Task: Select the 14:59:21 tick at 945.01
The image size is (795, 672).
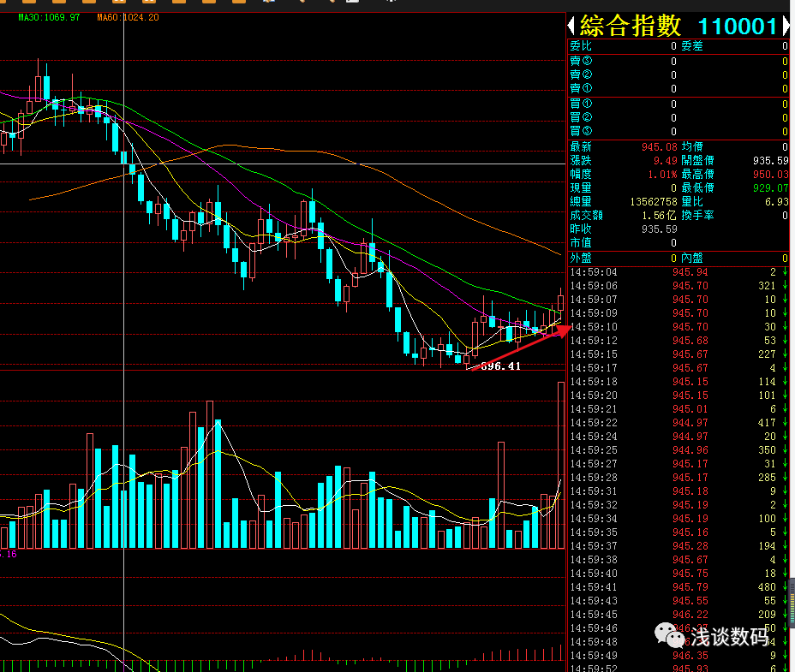Action: click(x=678, y=409)
